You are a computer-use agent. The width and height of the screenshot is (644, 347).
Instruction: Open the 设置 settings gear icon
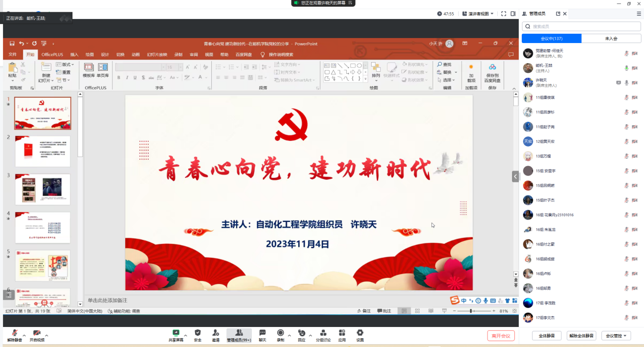pyautogui.click(x=360, y=333)
